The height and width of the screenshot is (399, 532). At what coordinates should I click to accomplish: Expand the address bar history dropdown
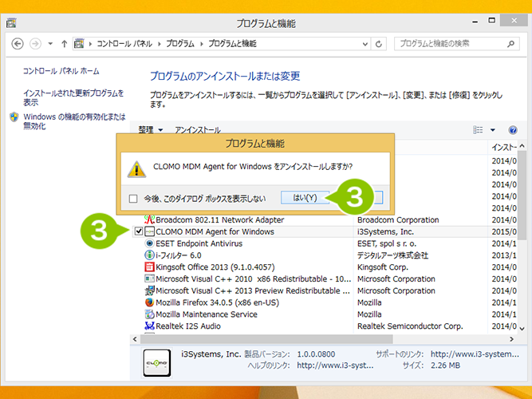click(365, 44)
